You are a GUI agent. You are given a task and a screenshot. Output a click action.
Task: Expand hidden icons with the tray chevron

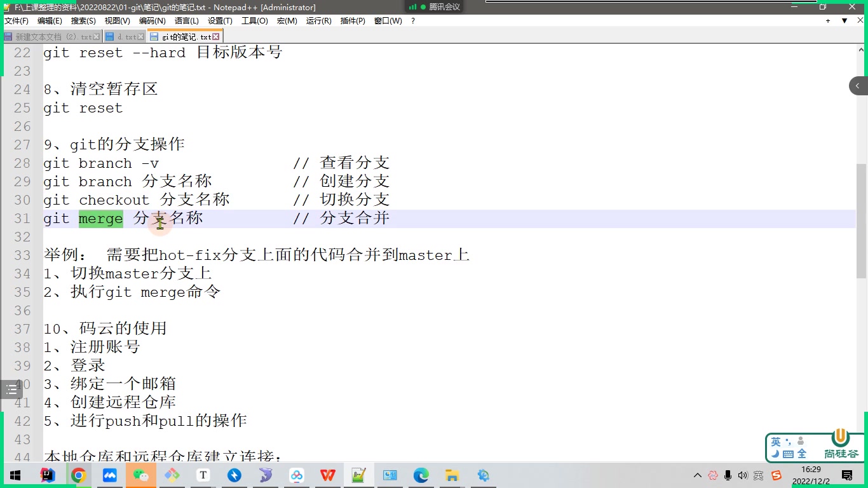click(x=698, y=475)
